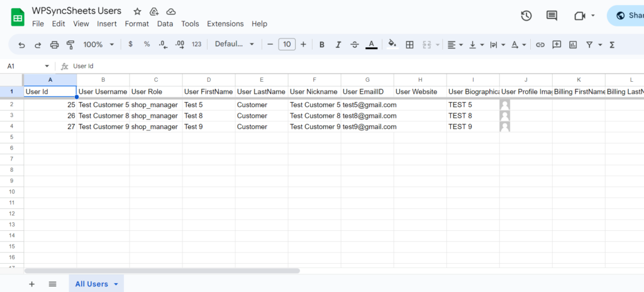
Task: Click the Redo arrow icon
Action: coord(38,45)
